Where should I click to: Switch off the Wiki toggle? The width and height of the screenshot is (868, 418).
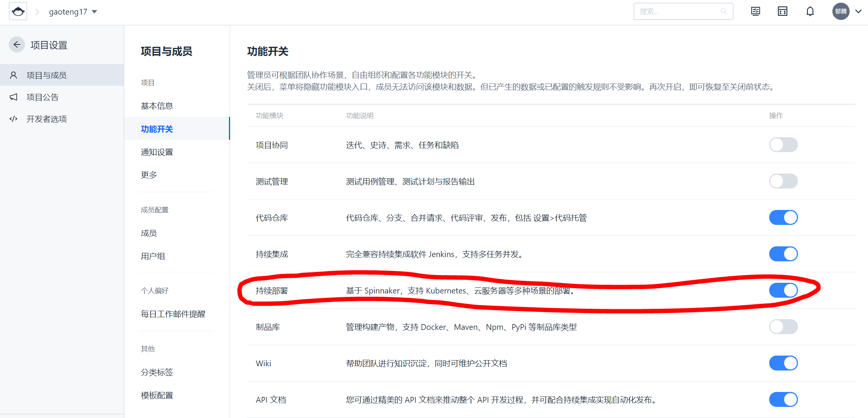tap(783, 363)
